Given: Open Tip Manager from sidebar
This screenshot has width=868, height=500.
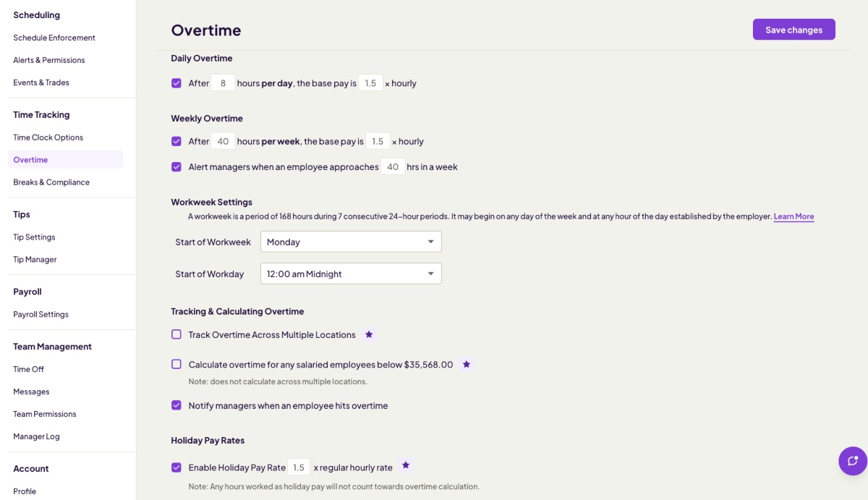Looking at the screenshot, I should 35,260.
